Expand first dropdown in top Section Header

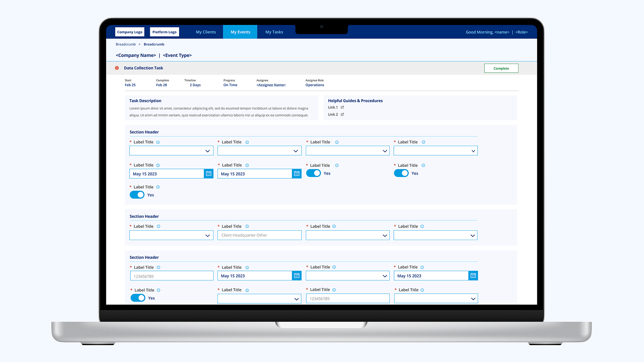pyautogui.click(x=171, y=151)
